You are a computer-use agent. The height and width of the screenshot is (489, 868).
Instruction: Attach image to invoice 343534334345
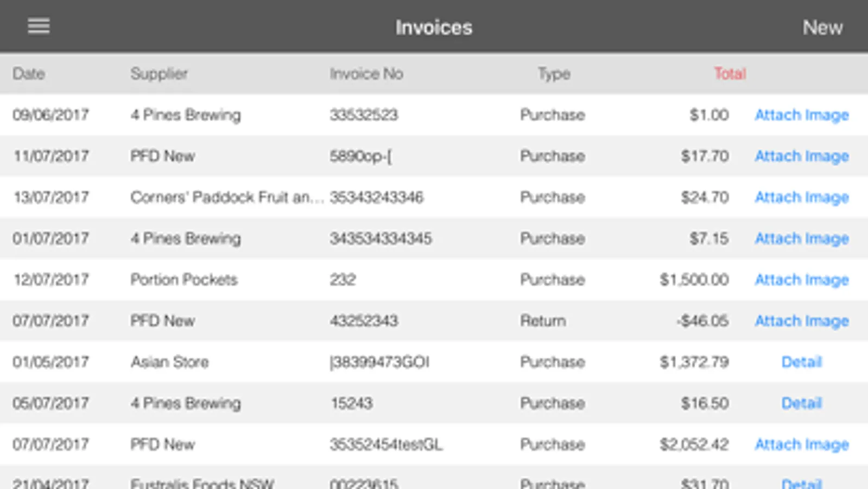click(x=801, y=239)
